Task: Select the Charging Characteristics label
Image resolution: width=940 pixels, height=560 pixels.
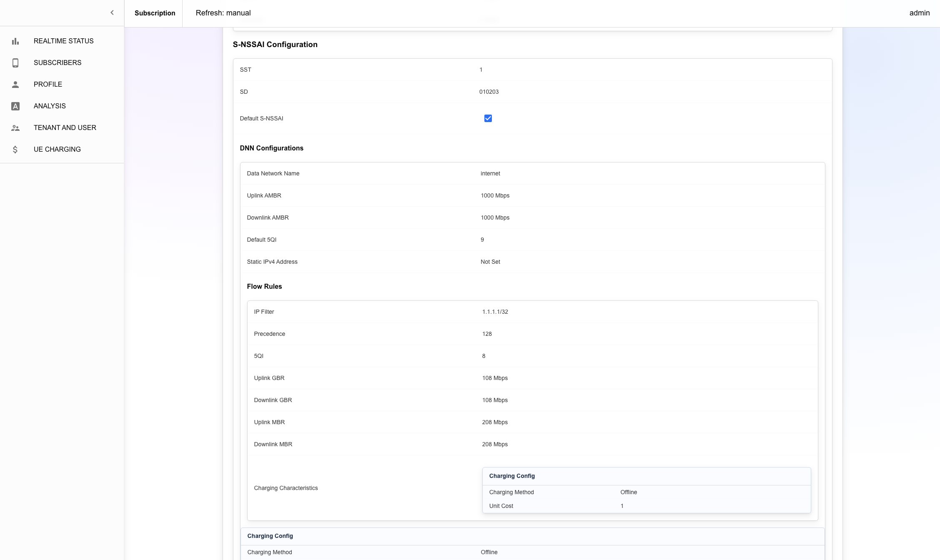Action: [x=286, y=488]
